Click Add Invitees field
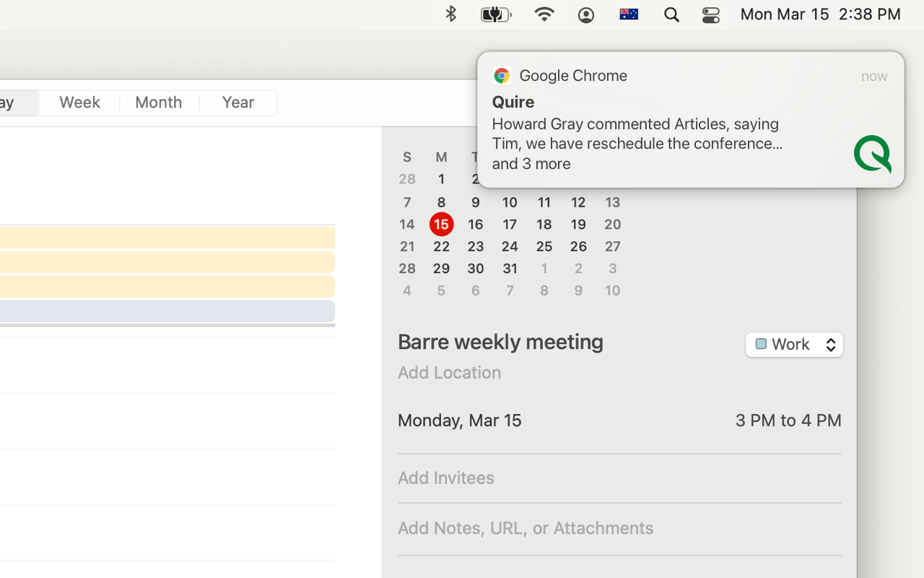This screenshot has width=924, height=578. click(446, 478)
